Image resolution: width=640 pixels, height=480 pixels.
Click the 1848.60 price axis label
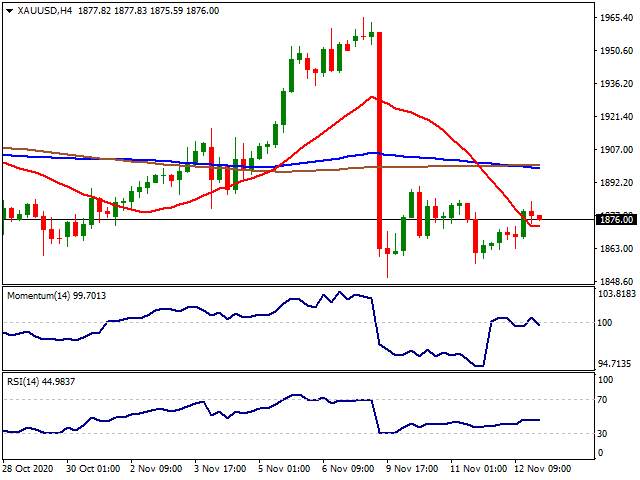coord(616,281)
